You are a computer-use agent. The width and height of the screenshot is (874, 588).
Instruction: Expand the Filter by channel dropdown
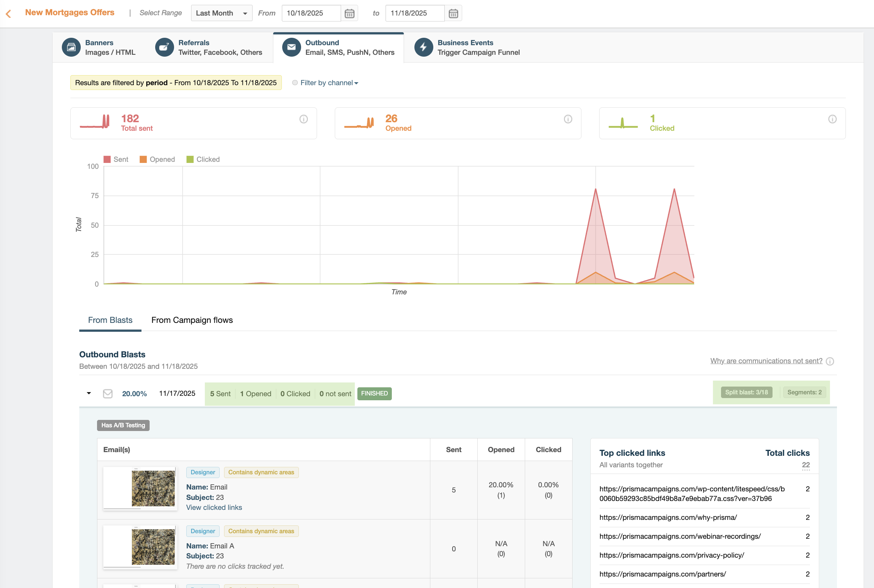329,83
